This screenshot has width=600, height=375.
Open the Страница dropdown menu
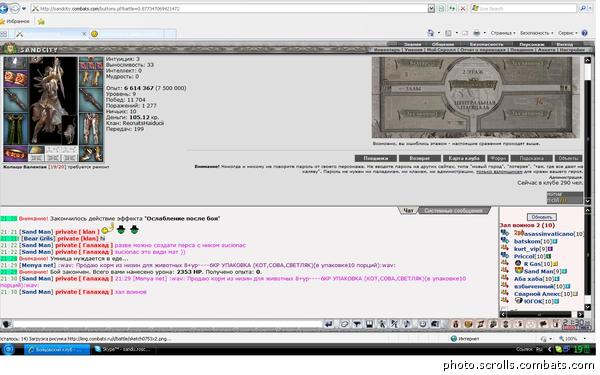tap(503, 33)
